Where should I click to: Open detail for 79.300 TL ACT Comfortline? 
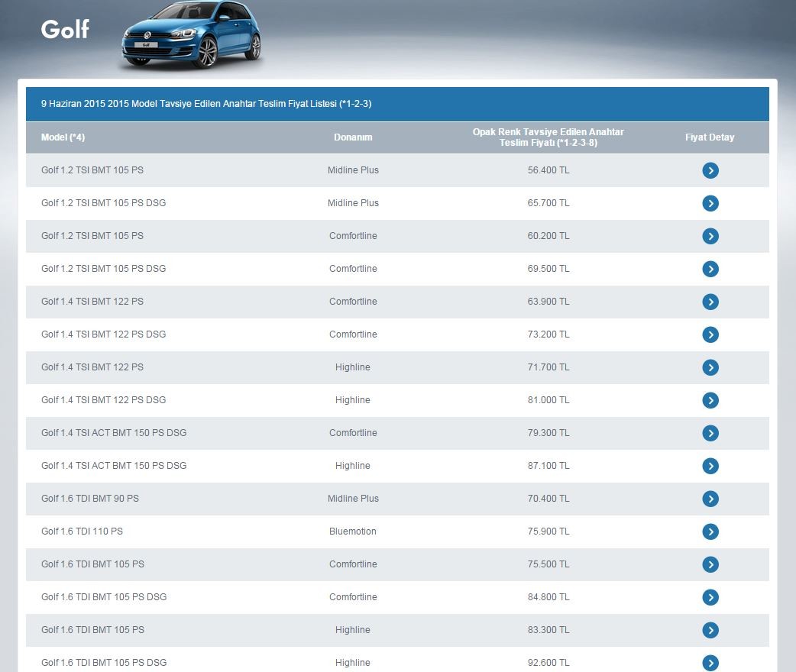pos(710,433)
